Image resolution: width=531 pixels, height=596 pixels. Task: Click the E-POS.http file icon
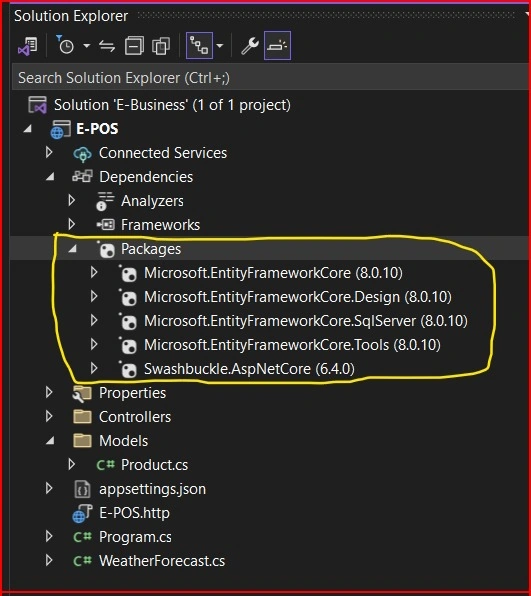(x=82, y=514)
